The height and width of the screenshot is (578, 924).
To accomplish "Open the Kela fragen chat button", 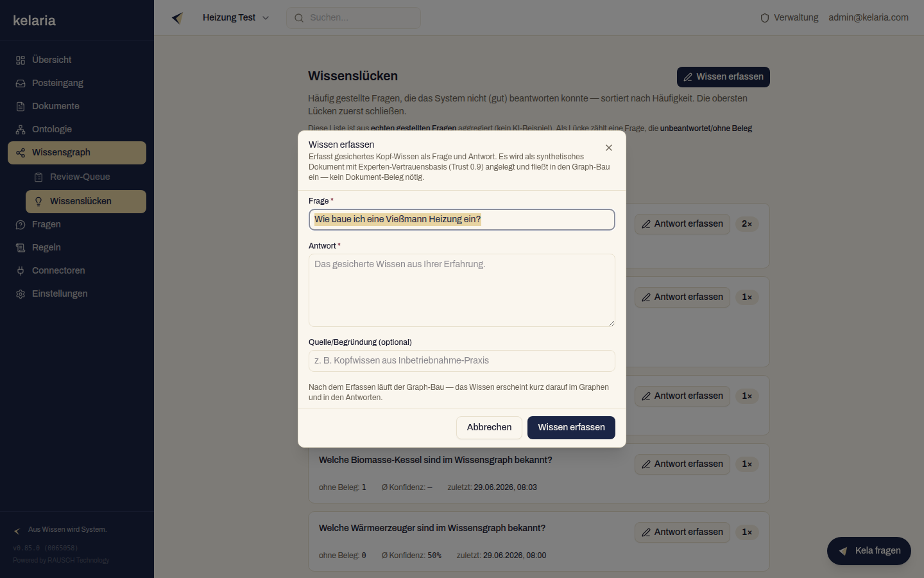I will (869, 551).
